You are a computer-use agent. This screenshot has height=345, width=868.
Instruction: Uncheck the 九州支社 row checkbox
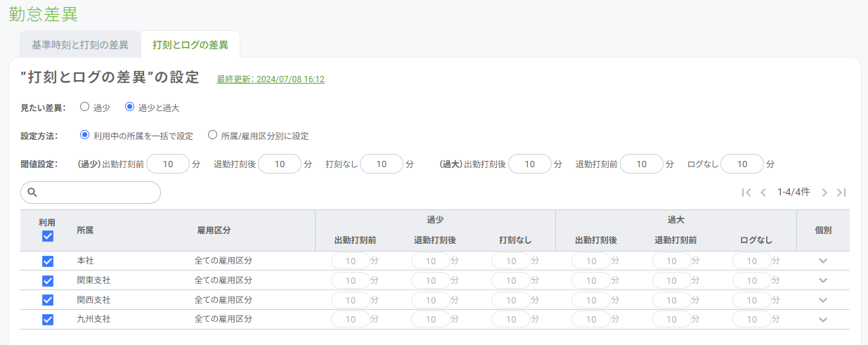point(48,319)
